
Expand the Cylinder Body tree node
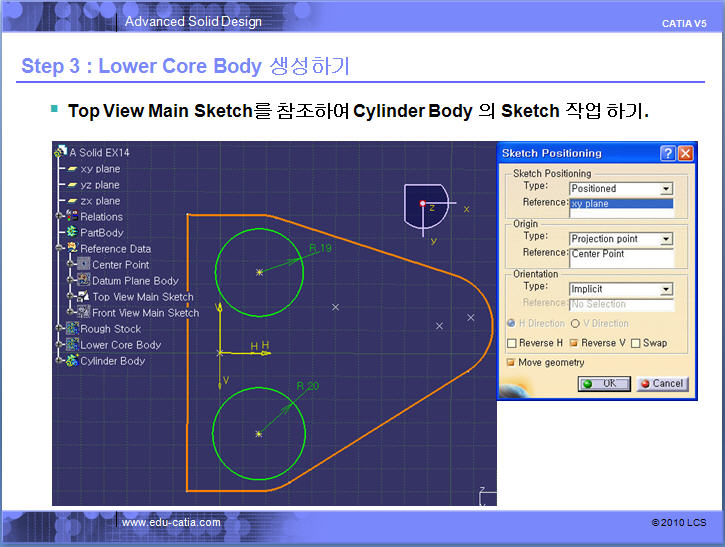click(59, 360)
